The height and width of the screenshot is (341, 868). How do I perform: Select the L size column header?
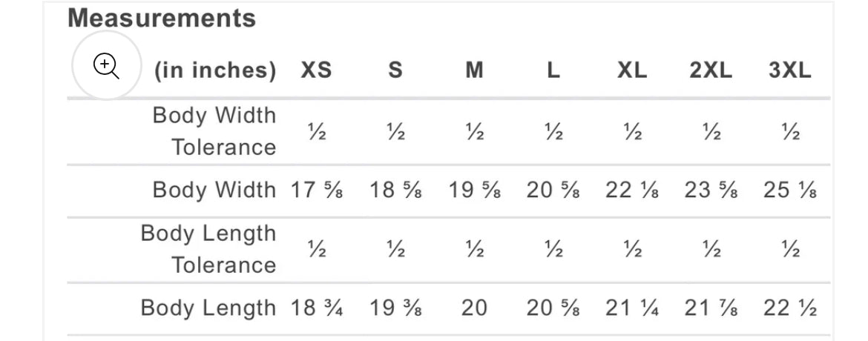point(553,71)
